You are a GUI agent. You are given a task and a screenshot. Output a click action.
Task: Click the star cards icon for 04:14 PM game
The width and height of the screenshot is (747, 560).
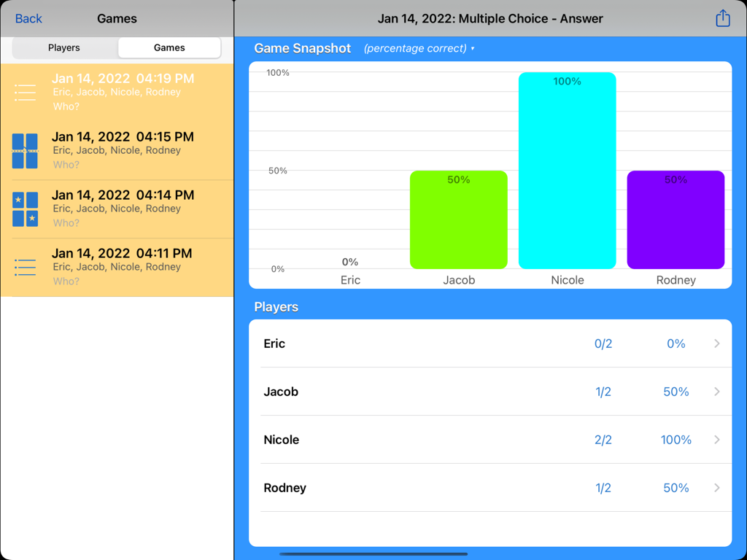tap(25, 209)
